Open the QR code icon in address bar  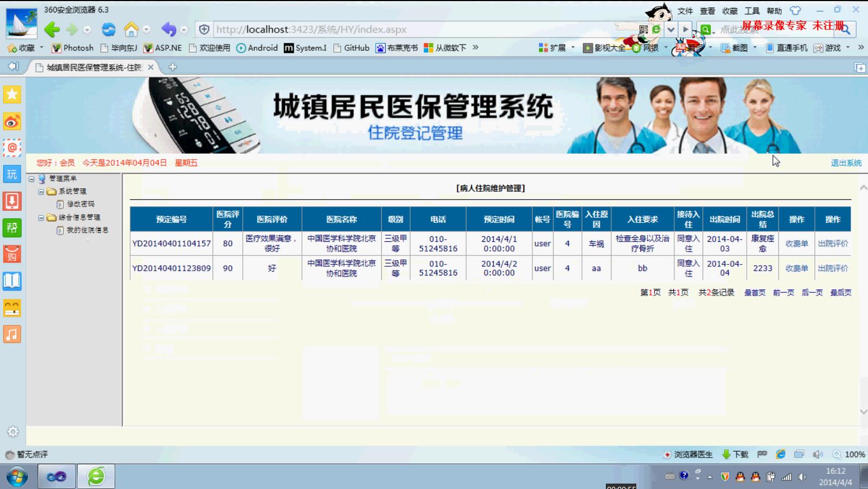643,29
